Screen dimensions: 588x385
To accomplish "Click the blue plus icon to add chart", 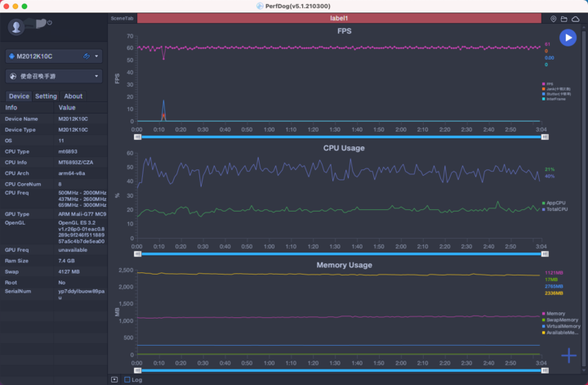I will pyautogui.click(x=569, y=355).
